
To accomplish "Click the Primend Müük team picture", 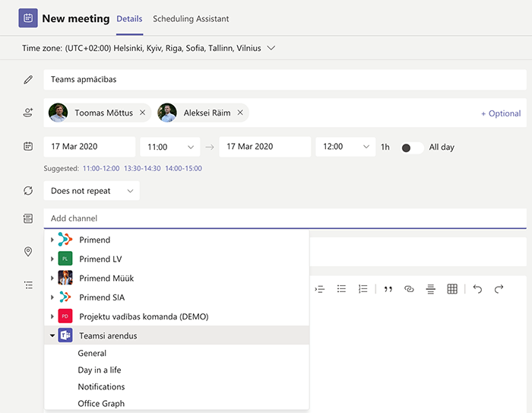I will coord(65,278).
